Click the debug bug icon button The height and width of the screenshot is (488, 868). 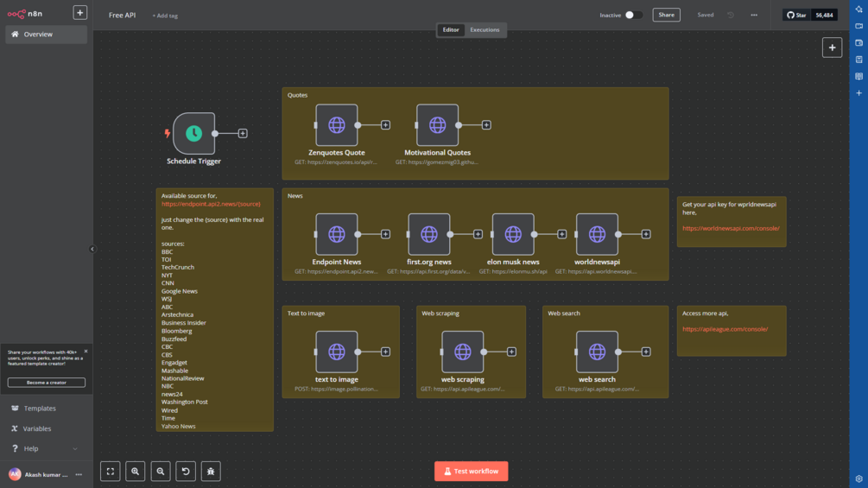pyautogui.click(x=211, y=472)
